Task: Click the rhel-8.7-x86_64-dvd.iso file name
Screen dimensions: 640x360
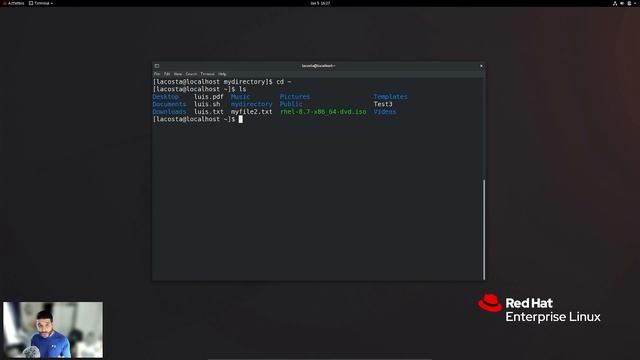Action: coord(323,111)
